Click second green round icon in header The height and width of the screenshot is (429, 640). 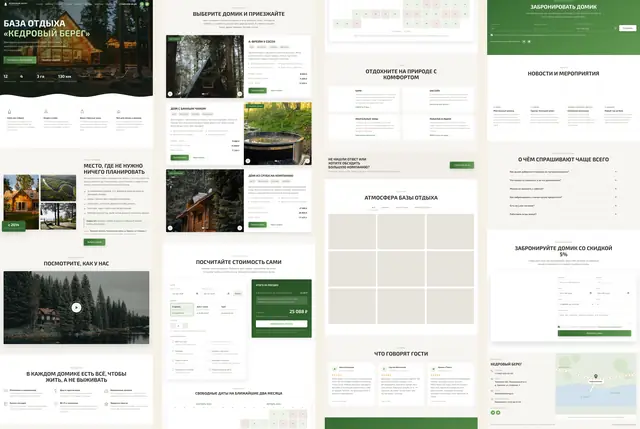(147, 4)
